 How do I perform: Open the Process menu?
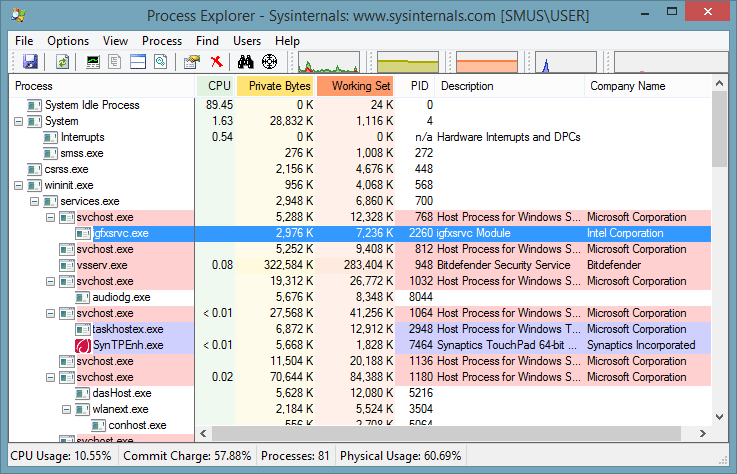(162, 41)
